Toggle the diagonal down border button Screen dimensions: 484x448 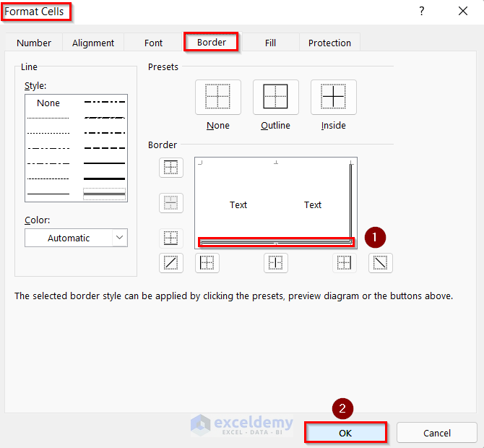[x=380, y=263]
